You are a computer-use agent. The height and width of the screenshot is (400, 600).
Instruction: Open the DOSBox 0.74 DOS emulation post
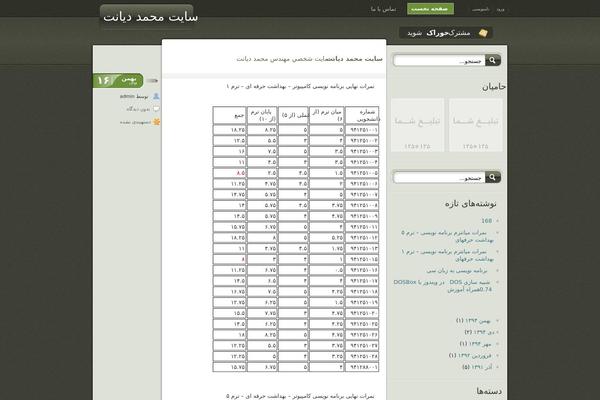(x=442, y=286)
